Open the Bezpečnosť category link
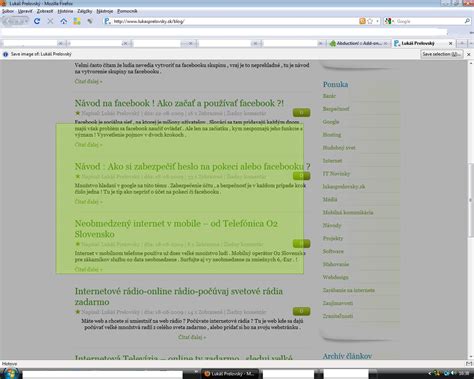This screenshot has height=379, width=474. pyautogui.click(x=336, y=109)
